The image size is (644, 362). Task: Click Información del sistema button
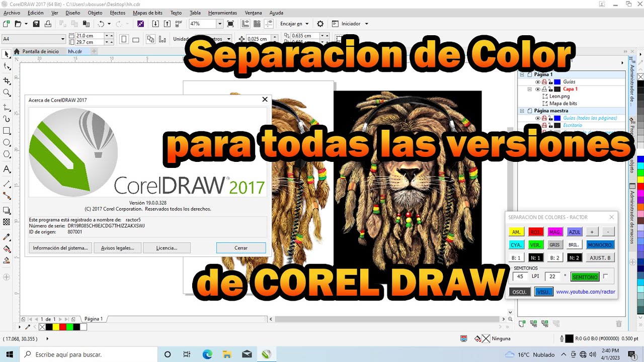60,248
